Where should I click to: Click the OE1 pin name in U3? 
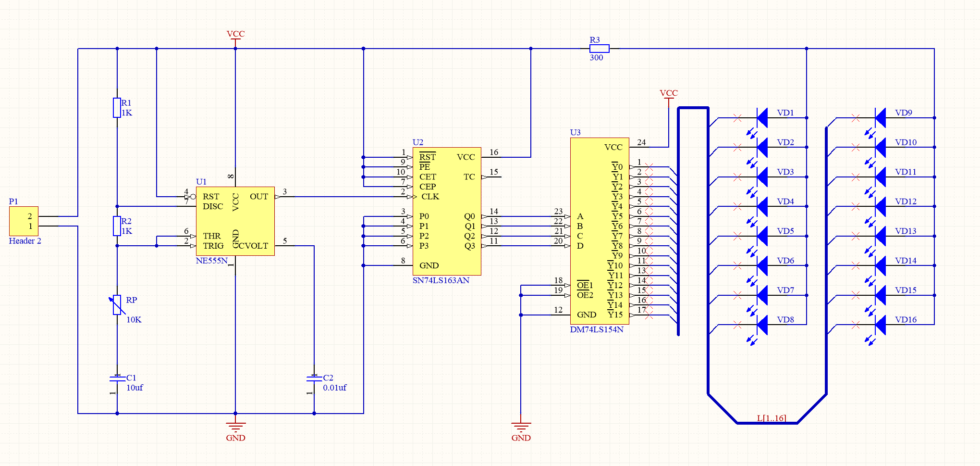click(585, 285)
